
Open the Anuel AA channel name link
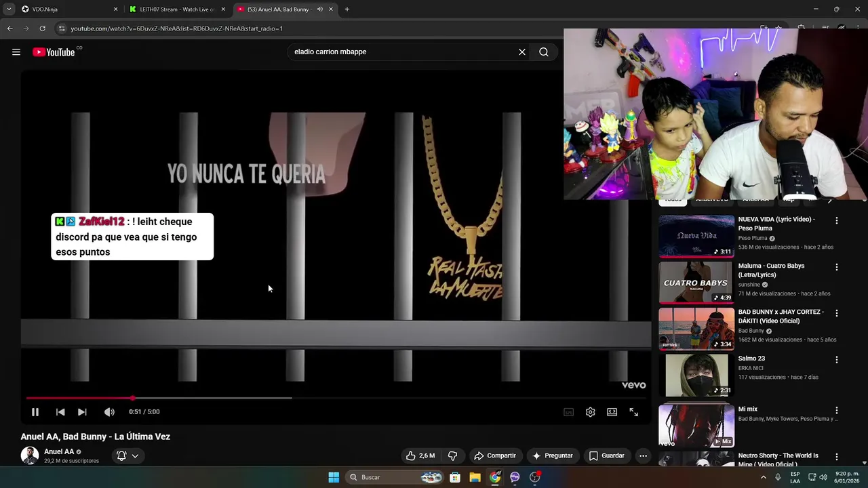point(59,451)
